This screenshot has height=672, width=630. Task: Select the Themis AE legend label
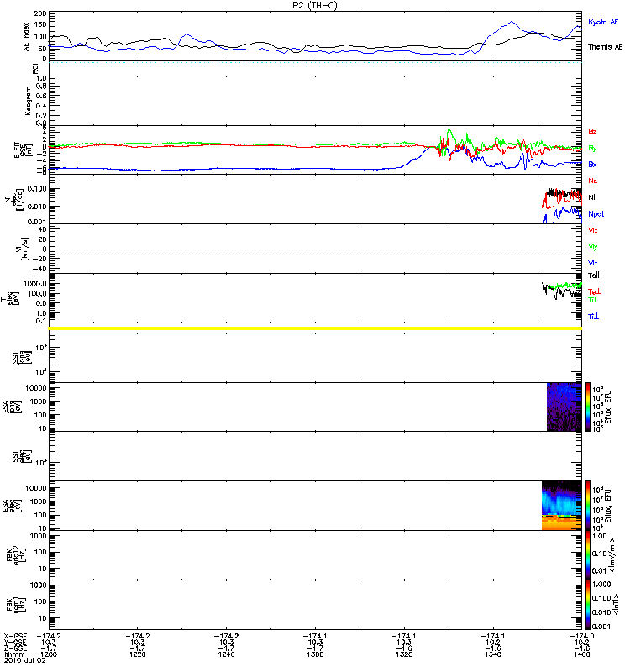605,47
